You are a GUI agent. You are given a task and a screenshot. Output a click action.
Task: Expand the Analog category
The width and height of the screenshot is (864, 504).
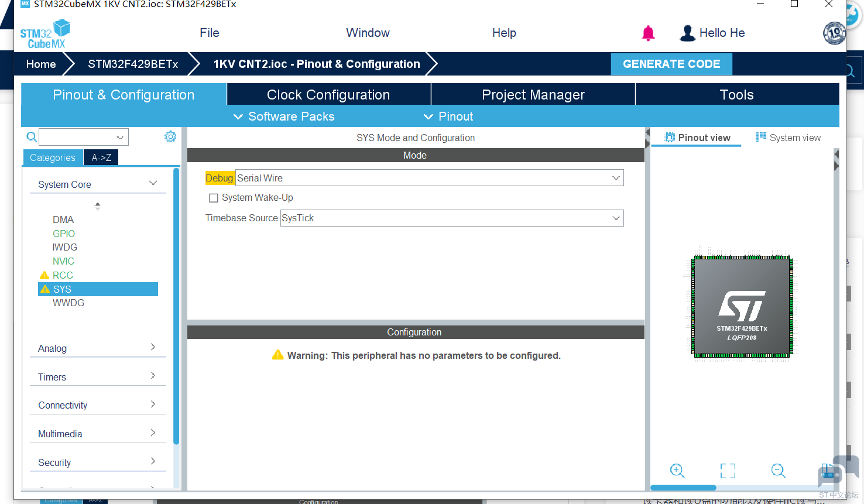click(x=98, y=348)
